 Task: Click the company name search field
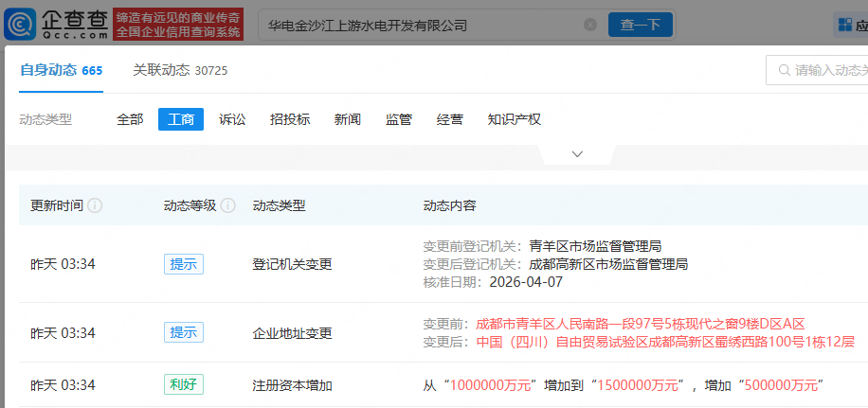coord(422,26)
